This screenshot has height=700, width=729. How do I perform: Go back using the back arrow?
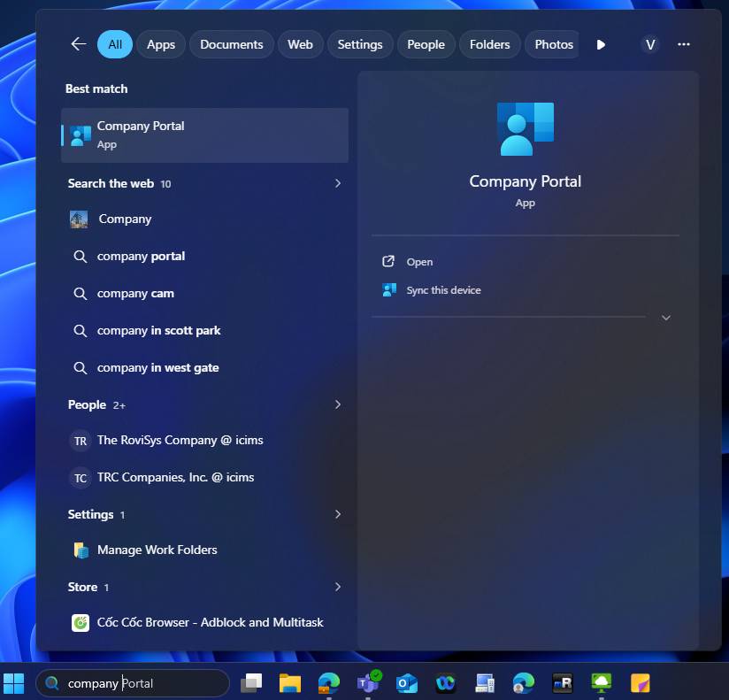pos(79,44)
